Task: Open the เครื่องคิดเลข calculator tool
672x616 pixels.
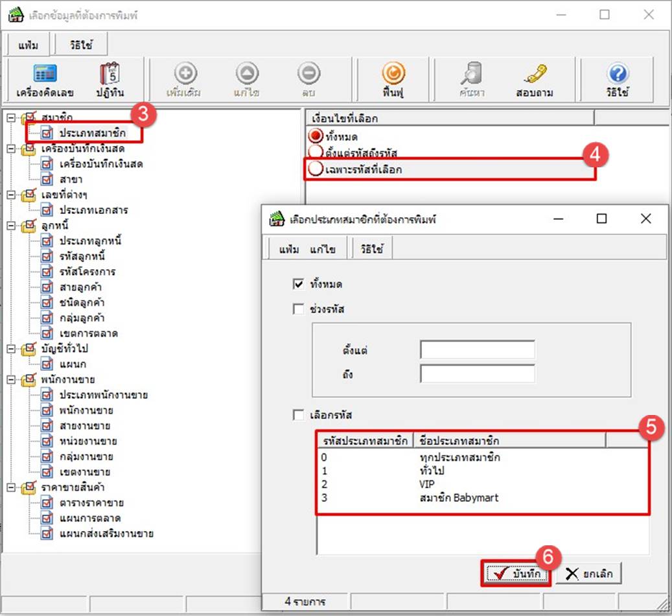Action: pos(45,75)
